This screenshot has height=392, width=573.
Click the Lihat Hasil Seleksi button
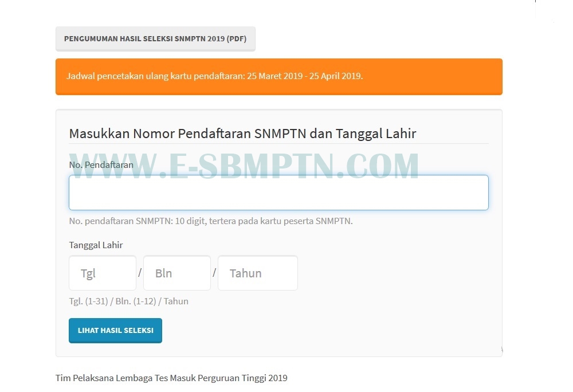tap(116, 330)
